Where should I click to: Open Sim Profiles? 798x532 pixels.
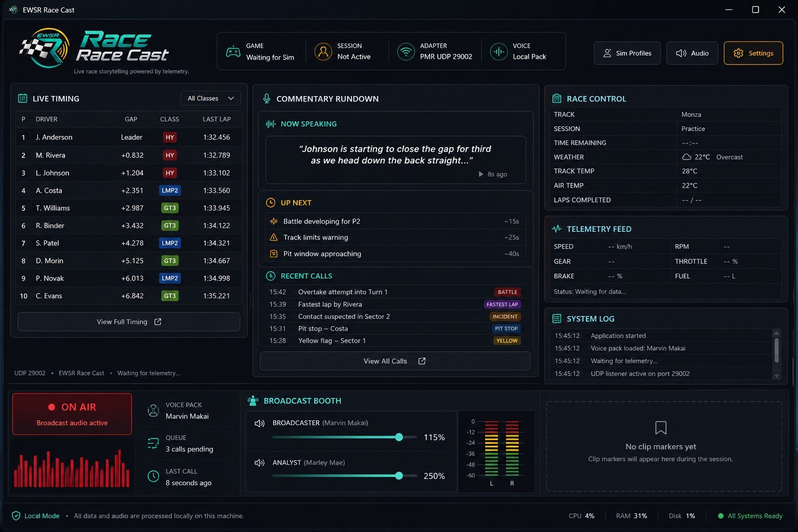click(627, 53)
